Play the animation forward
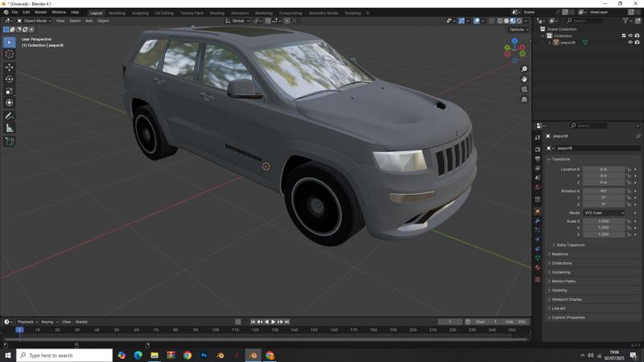The image size is (644, 362). coord(273,322)
